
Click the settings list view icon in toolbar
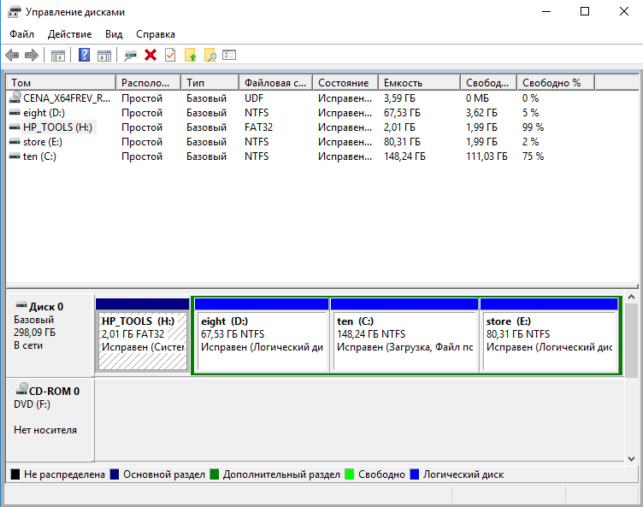[229, 55]
